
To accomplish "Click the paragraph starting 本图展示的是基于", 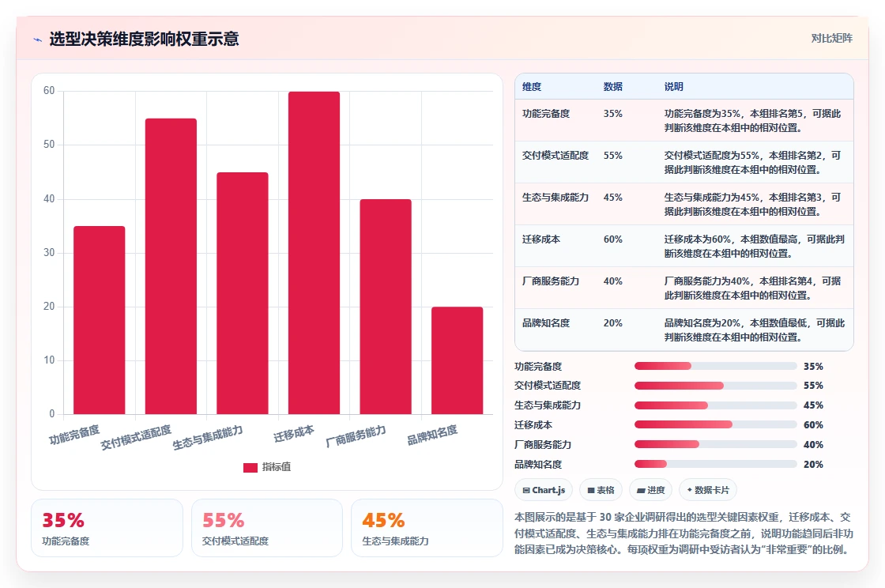I will tap(684, 533).
